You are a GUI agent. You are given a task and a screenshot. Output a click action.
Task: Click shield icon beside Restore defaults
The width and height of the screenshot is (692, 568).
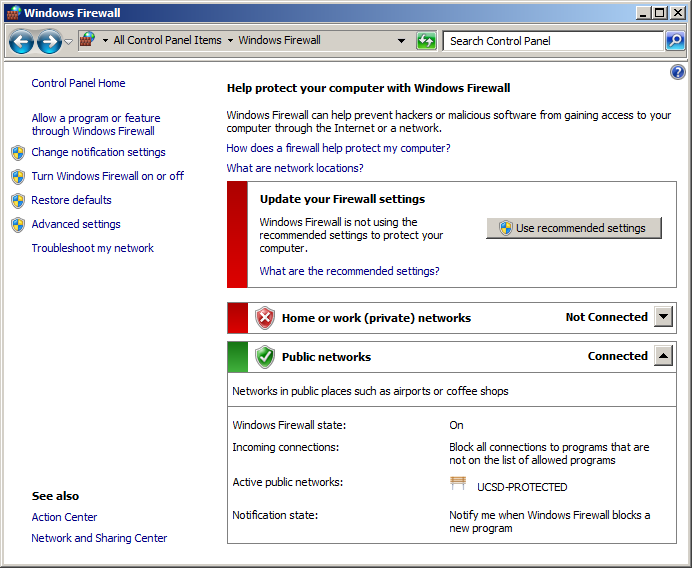[18, 201]
